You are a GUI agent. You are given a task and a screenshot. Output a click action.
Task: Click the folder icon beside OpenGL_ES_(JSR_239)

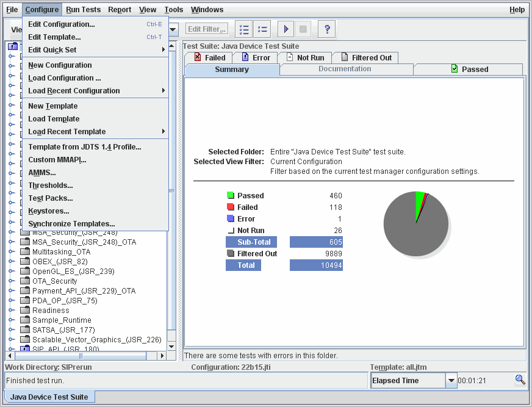(x=25, y=271)
